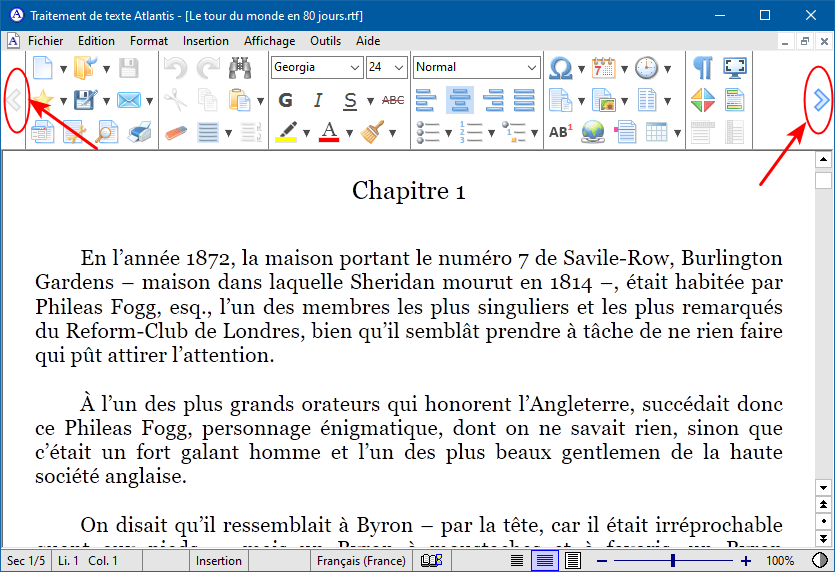This screenshot has height=572, width=835.
Task: Open favorites with the star icon
Action: (43, 100)
